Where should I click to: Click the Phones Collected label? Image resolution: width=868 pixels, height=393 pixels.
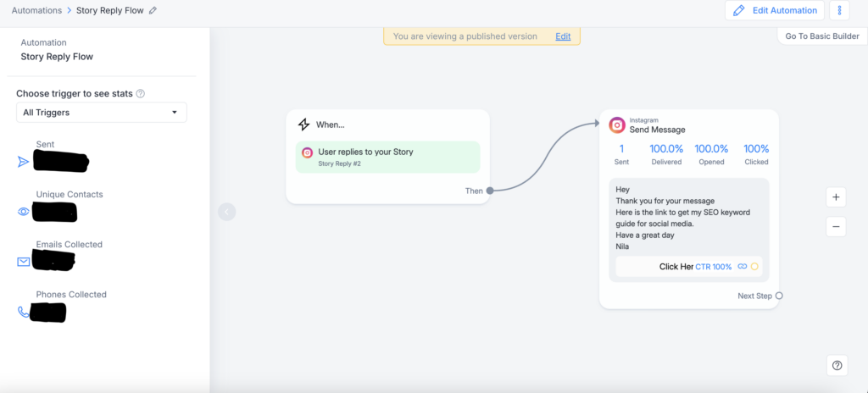click(x=71, y=295)
